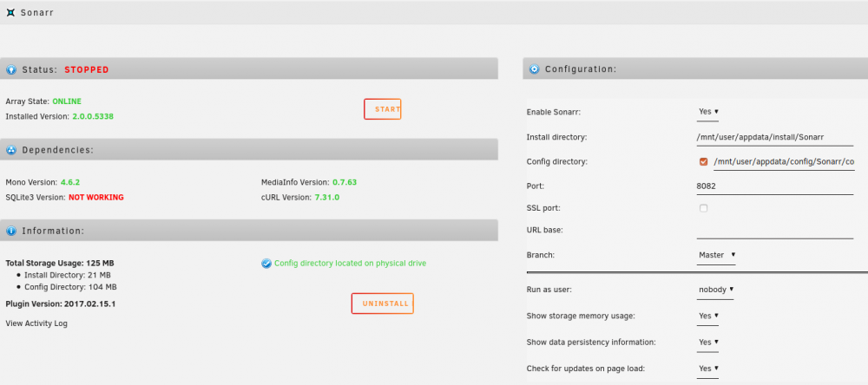Image resolution: width=868 pixels, height=385 pixels.
Task: Change Show data persistency information dropdown
Action: tap(708, 343)
